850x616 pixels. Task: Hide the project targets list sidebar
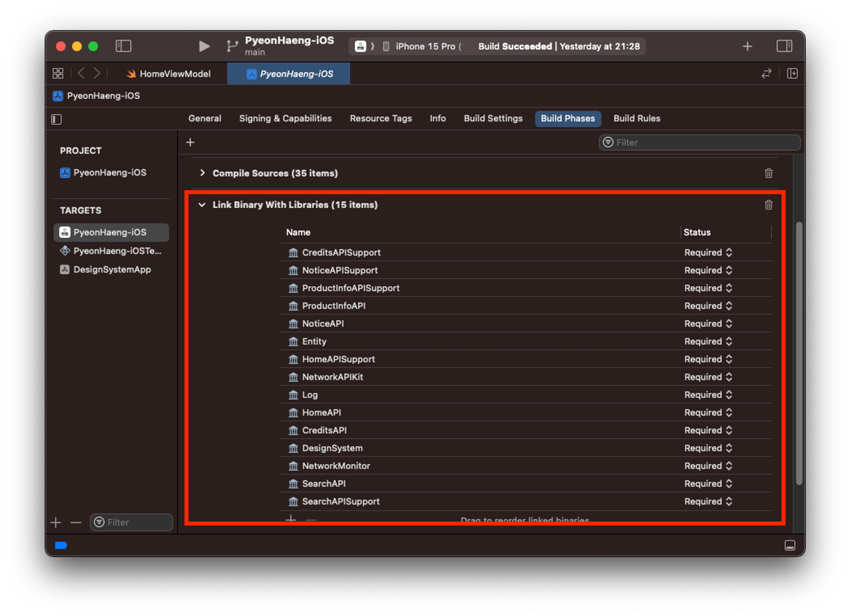pos(57,119)
